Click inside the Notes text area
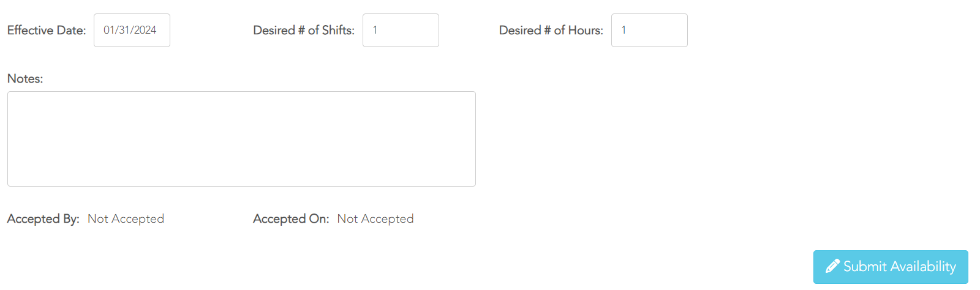 241,139
